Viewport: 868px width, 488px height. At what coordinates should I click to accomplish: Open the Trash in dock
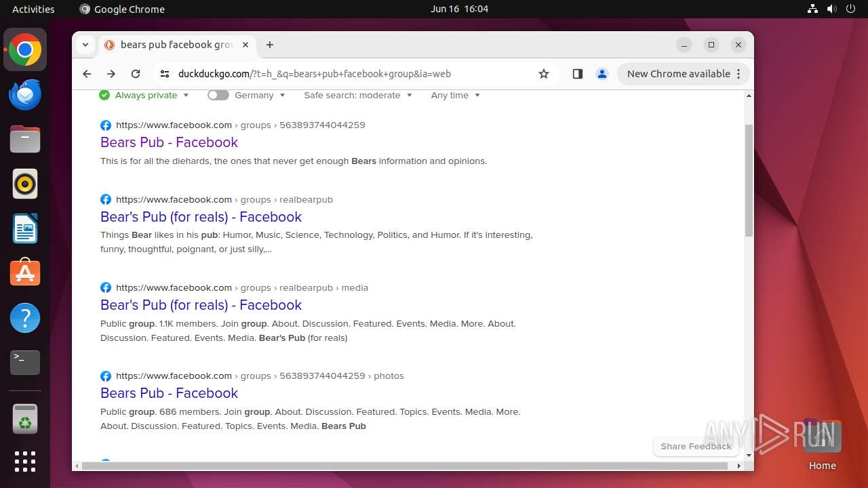25,419
